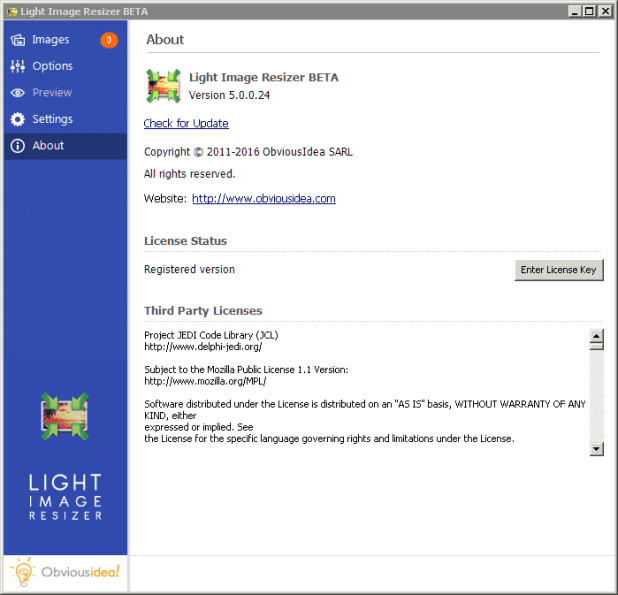The image size is (618, 595).
Task: Click the LIGHT IMAGE RESIZER wordmark
Action: coord(65,497)
